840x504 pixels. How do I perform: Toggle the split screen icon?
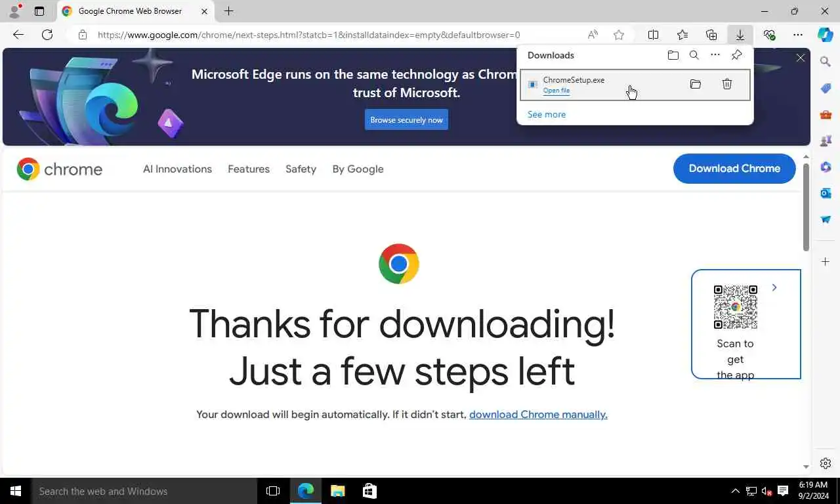(x=654, y=35)
